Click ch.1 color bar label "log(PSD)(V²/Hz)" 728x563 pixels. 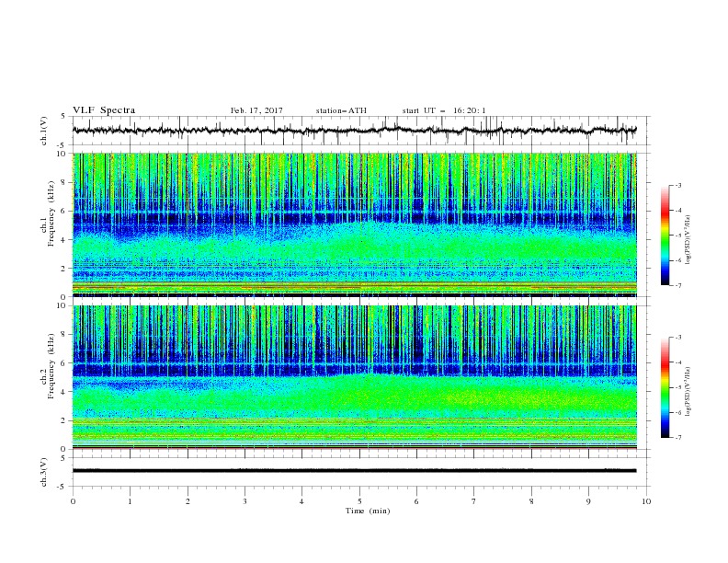[x=688, y=240]
